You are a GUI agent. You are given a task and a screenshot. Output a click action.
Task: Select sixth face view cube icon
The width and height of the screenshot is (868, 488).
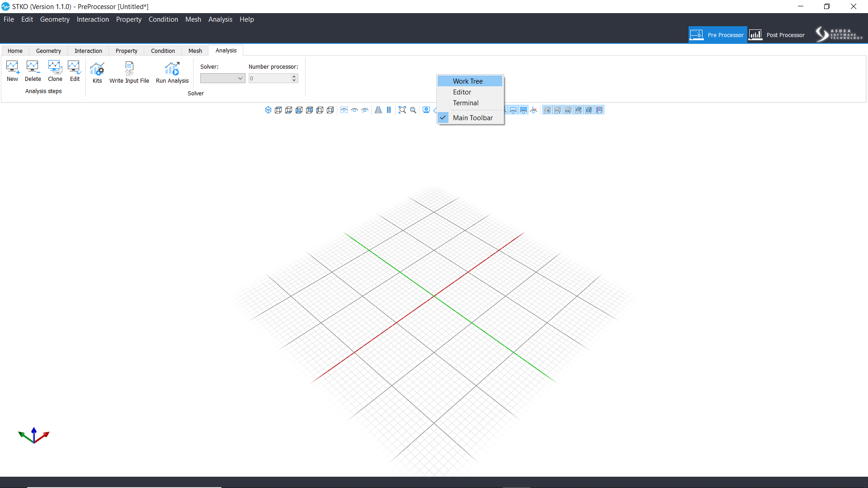tap(330, 110)
